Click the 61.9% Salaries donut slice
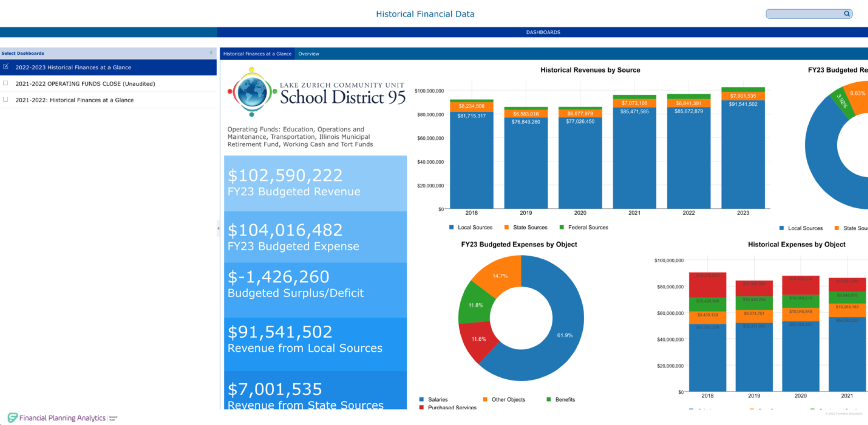 565,335
